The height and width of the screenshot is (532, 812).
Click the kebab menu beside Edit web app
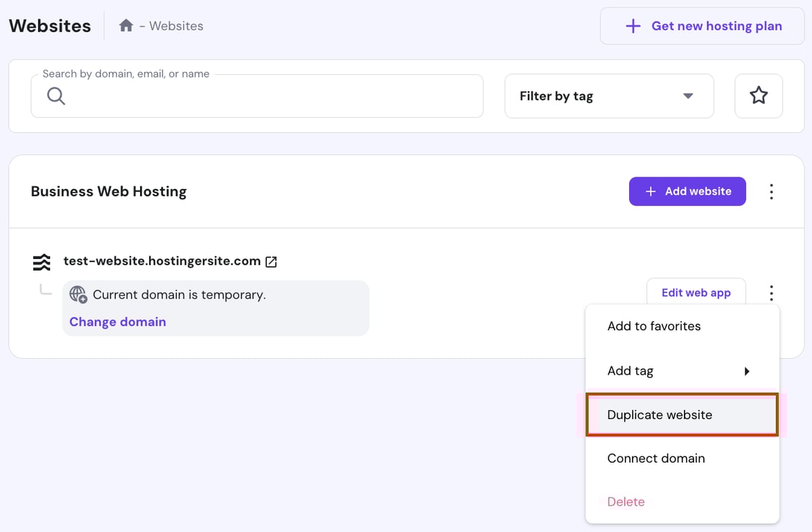[771, 293]
